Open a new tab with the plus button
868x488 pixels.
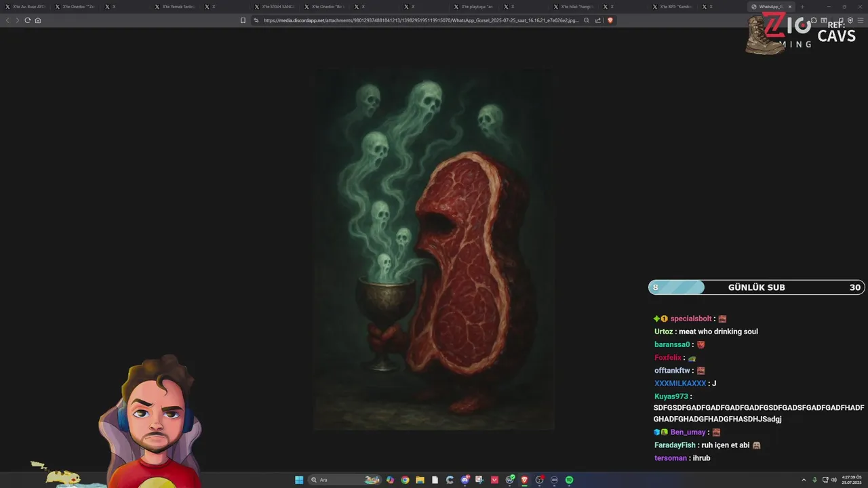[x=802, y=7]
